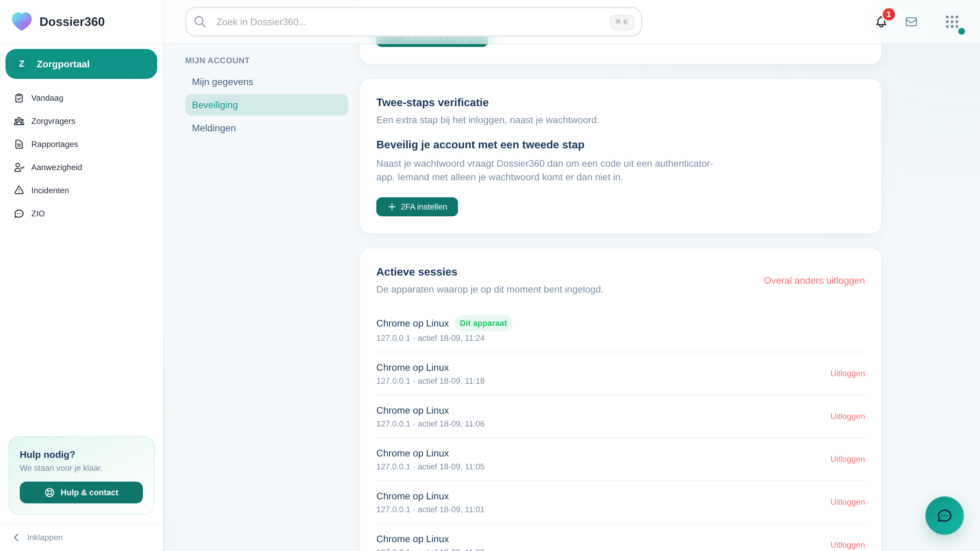This screenshot has width=980, height=551.
Task: Focus the Zoek in Dossier360 search field
Action: (x=413, y=22)
